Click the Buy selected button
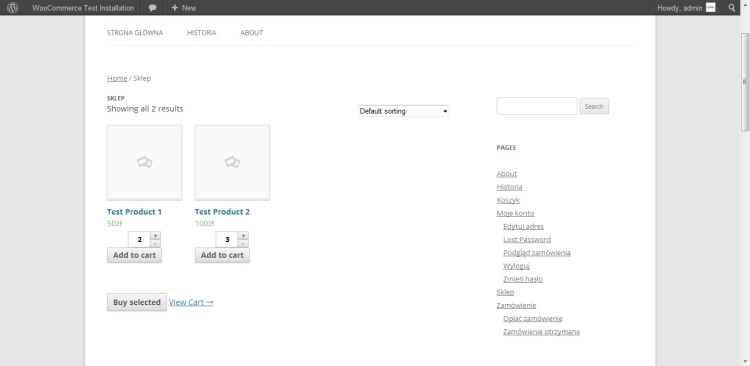Viewport: 750px width, 366px height. click(x=137, y=302)
